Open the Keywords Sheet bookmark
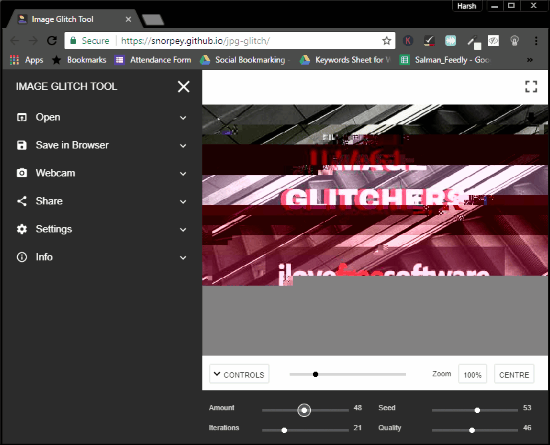550x445 pixels. [x=345, y=60]
